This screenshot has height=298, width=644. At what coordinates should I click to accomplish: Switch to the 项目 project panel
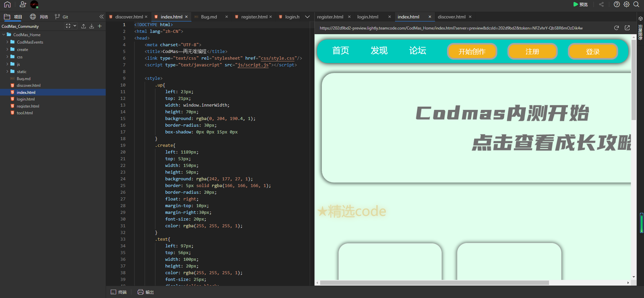tap(13, 17)
